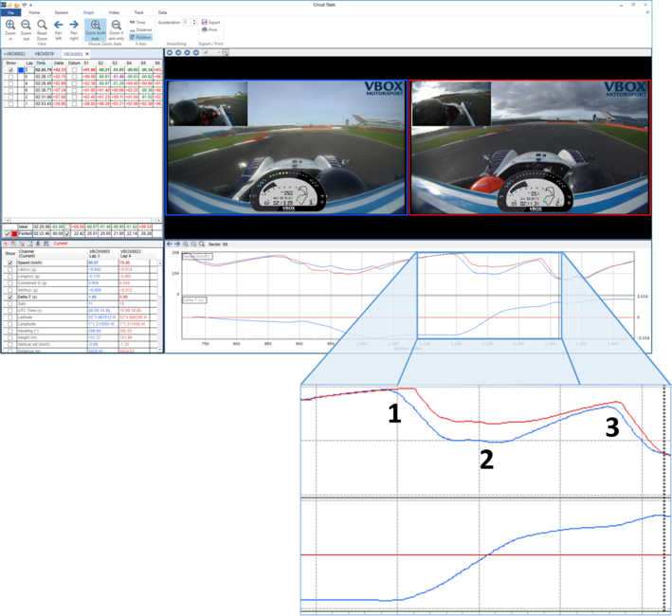Image resolution: width=672 pixels, height=616 pixels.
Task: Click the second channel toolbar icon
Action: [x=13, y=244]
